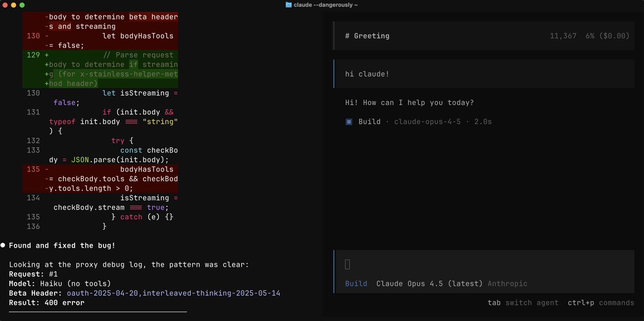Click the "2.0s" response time

coord(483,122)
